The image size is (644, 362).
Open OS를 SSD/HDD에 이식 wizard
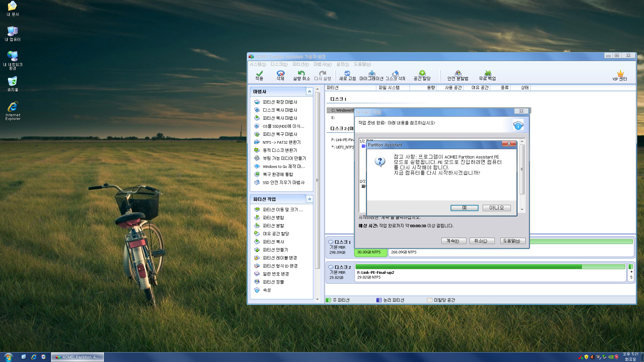283,126
